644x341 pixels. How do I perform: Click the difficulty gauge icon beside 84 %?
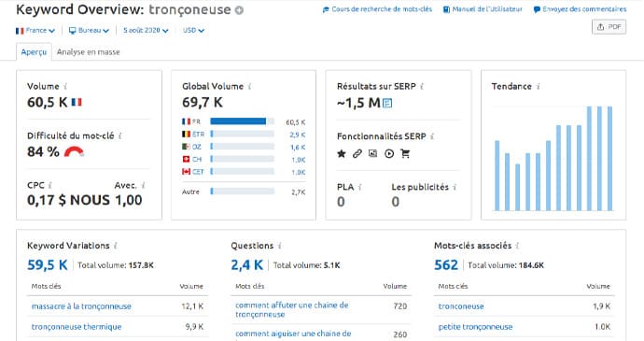[x=75, y=151]
